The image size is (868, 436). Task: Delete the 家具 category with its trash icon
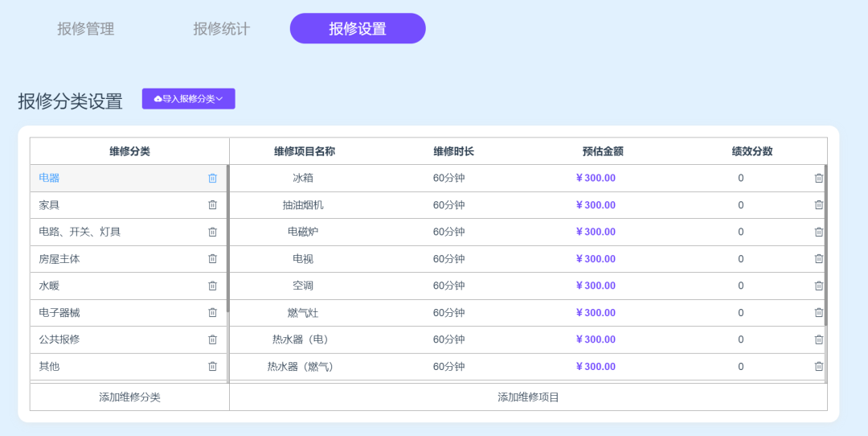point(212,205)
